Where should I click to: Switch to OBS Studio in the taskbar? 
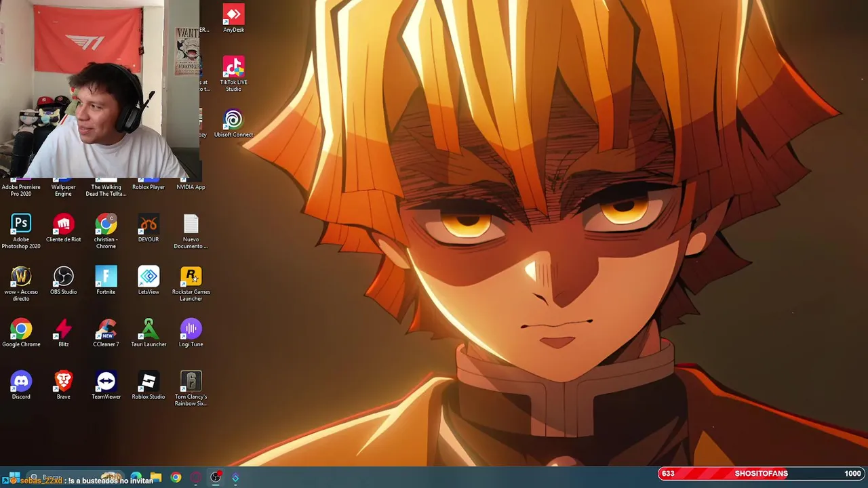click(x=216, y=477)
